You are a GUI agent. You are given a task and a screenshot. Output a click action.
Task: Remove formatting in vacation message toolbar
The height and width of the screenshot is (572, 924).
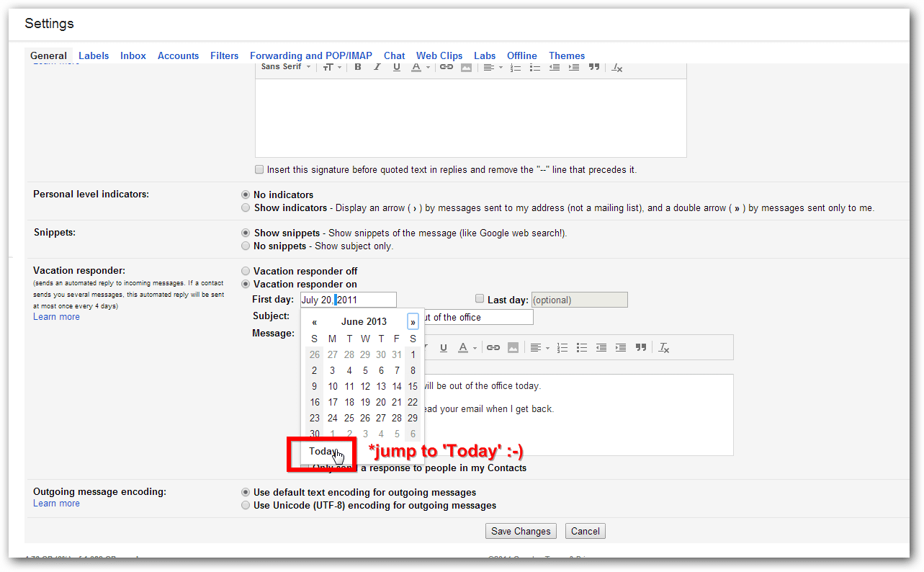[x=664, y=347]
